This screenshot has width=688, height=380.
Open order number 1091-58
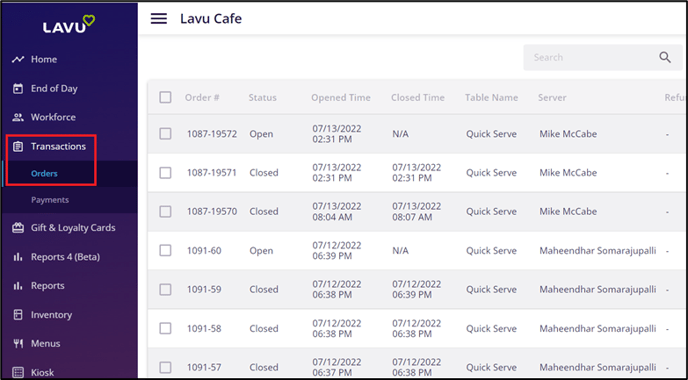tap(204, 328)
